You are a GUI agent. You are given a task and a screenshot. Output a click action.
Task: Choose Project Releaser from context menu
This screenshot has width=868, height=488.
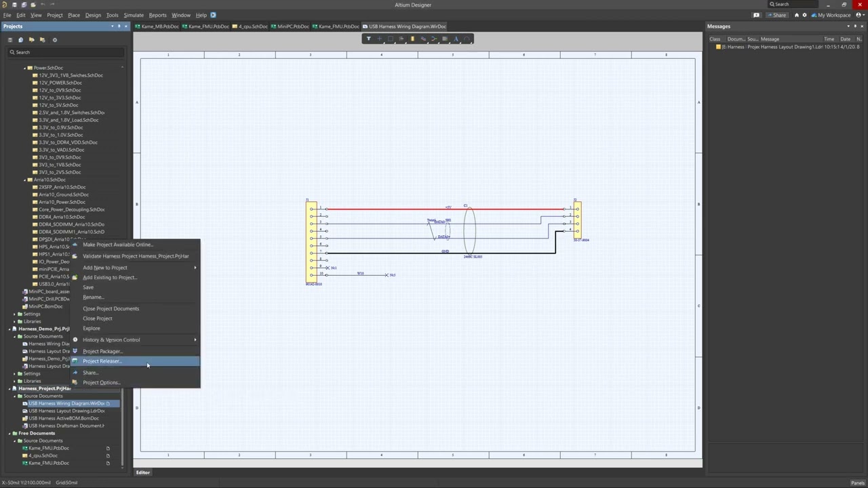102,361
